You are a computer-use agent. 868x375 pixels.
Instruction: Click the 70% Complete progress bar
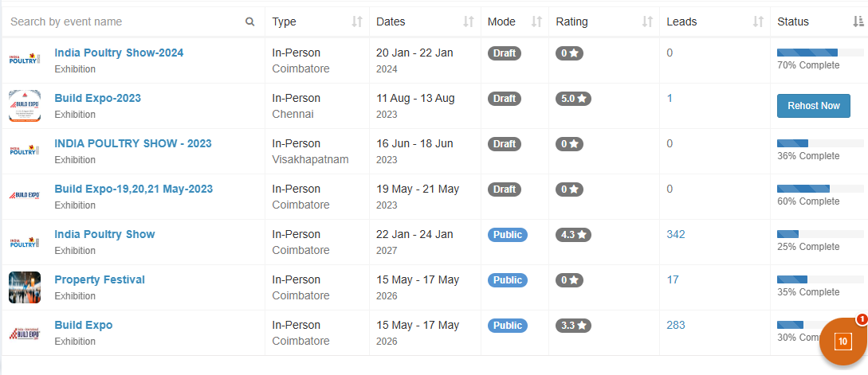(x=820, y=53)
